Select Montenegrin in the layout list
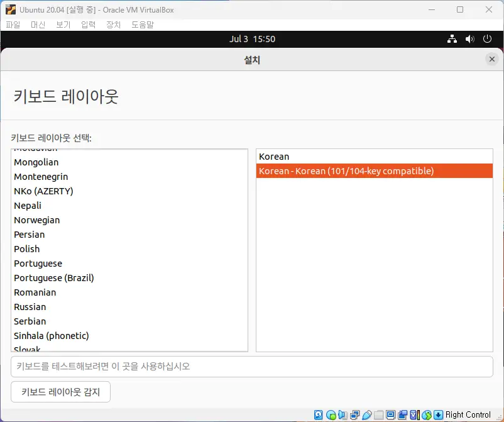The height and width of the screenshot is (422, 504). [129, 177]
